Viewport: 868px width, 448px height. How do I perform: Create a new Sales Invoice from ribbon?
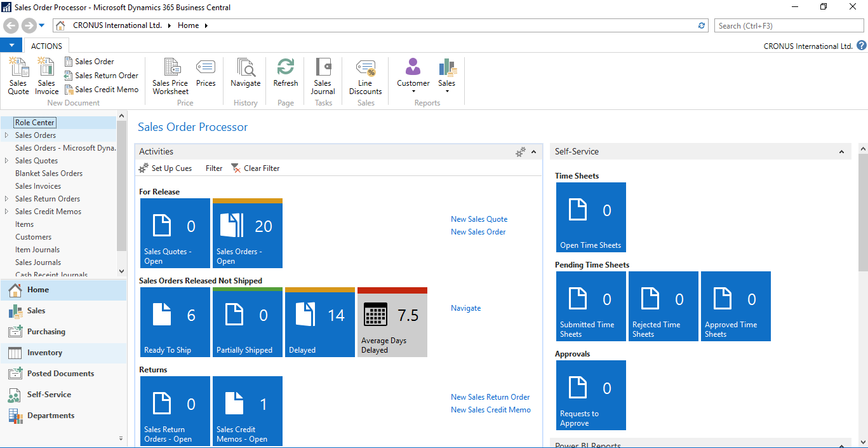[46, 76]
